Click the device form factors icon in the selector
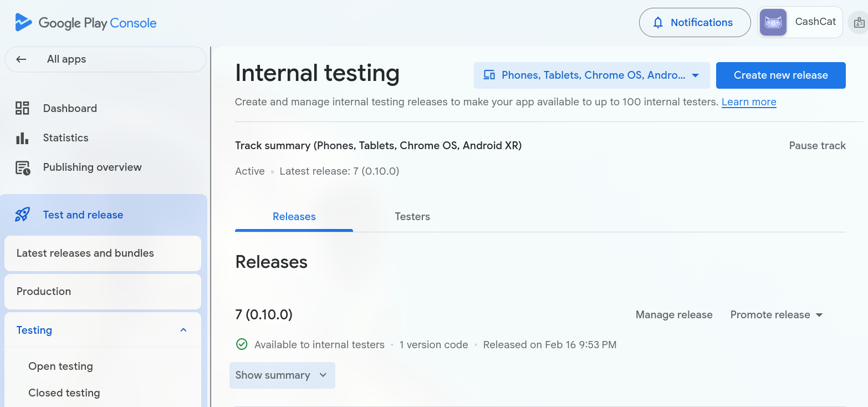 (490, 75)
